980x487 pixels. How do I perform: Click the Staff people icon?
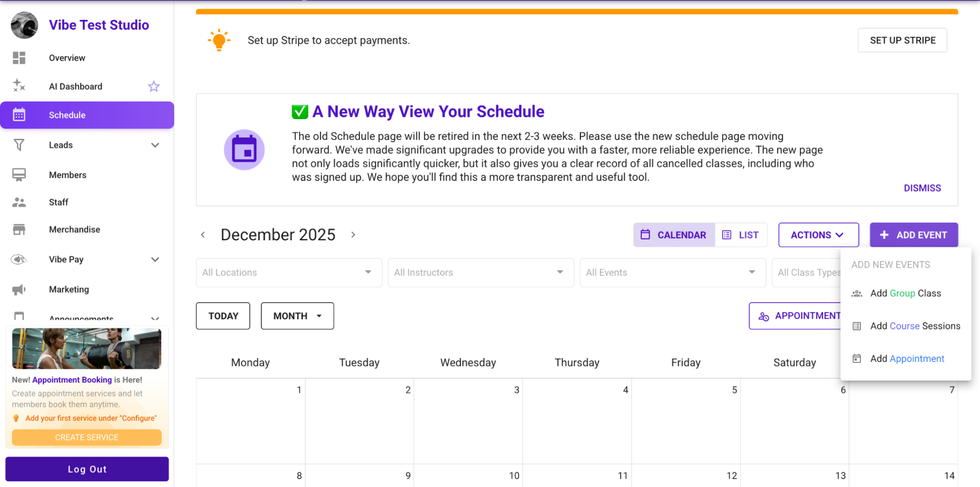[19, 202]
